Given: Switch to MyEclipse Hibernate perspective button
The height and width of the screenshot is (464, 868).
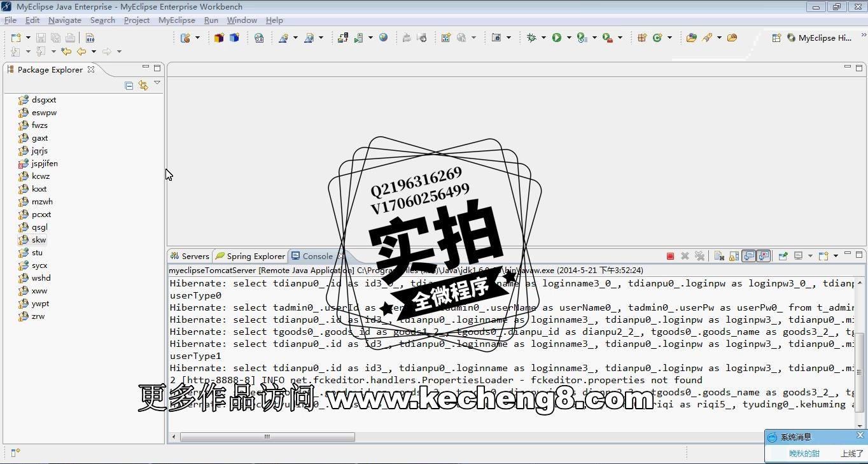Looking at the screenshot, I should (x=820, y=38).
